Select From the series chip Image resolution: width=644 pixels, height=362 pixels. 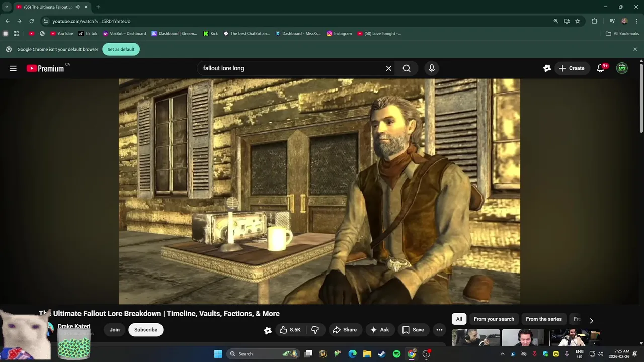click(544, 319)
